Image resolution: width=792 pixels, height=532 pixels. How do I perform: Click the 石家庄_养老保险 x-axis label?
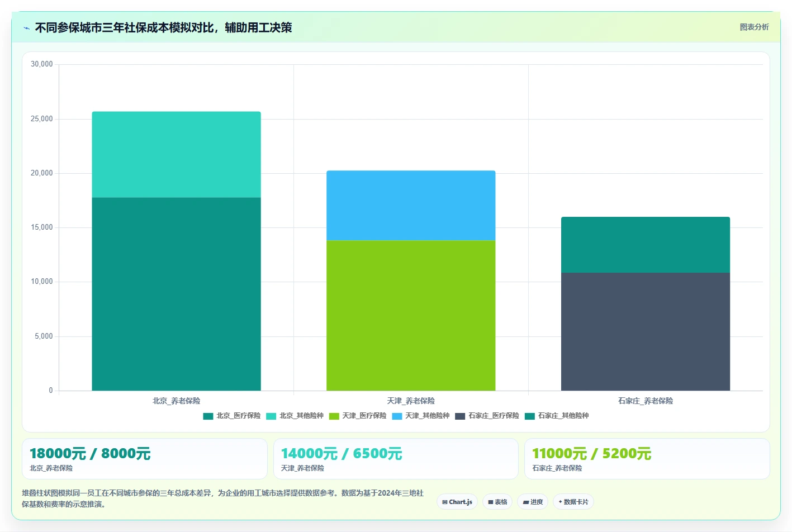[x=646, y=401]
